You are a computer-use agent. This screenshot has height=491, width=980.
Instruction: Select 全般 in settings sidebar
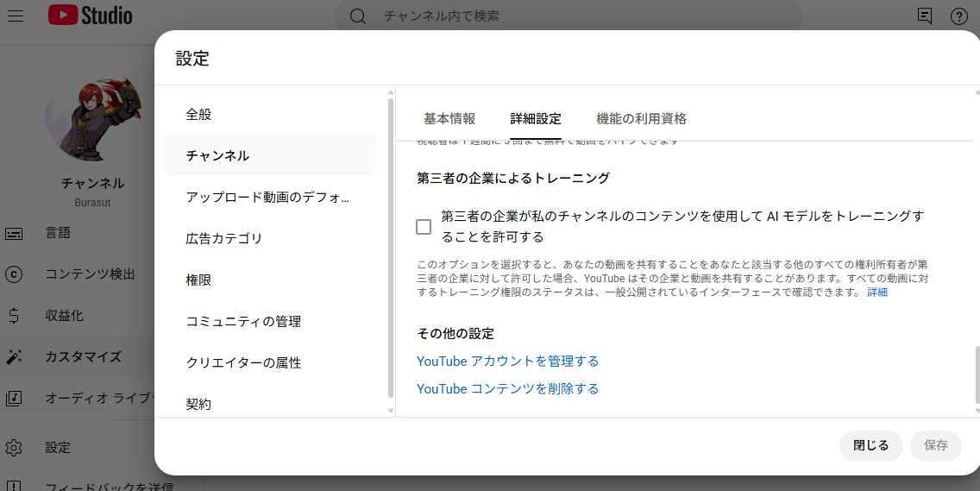coord(198,114)
